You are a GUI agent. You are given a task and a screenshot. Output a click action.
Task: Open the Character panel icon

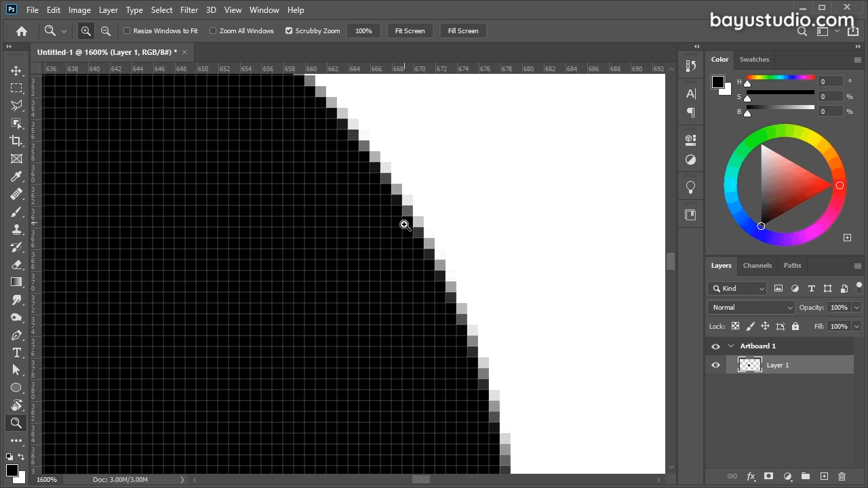(x=691, y=94)
